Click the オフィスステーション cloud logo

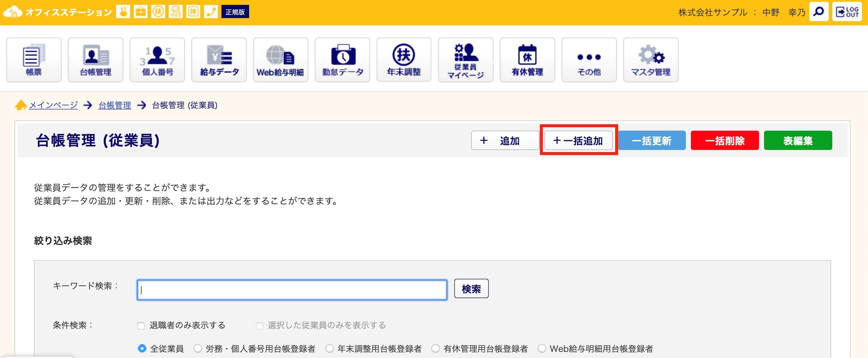coord(13,12)
